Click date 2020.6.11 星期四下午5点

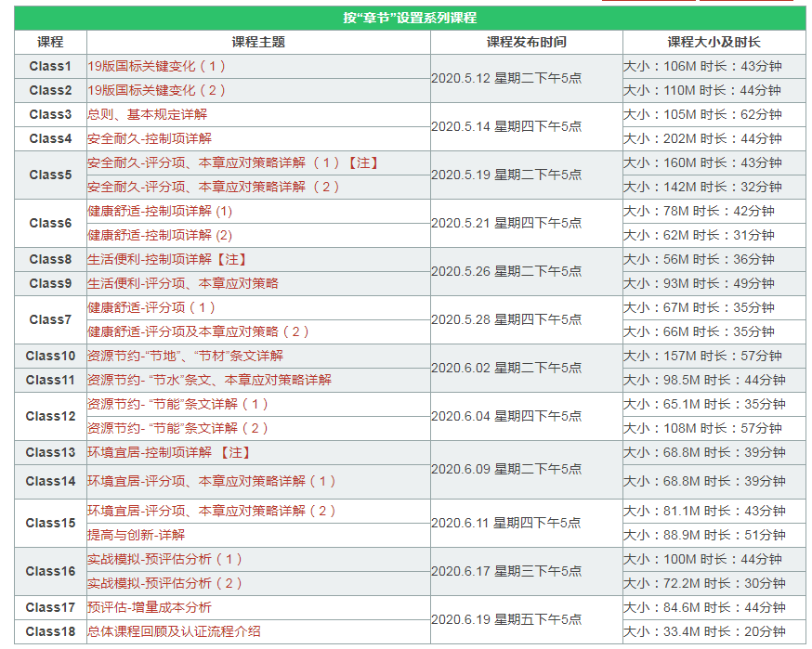[506, 524]
